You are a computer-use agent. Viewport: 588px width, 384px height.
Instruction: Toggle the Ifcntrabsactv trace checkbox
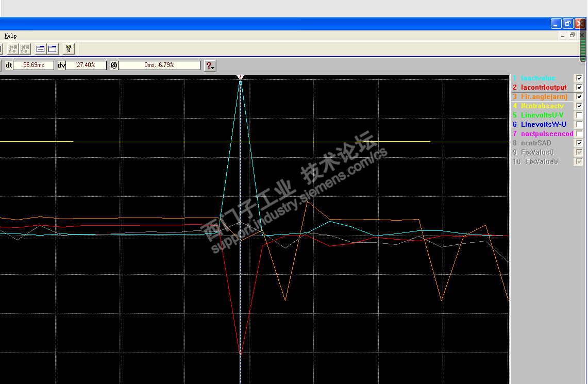click(x=579, y=106)
